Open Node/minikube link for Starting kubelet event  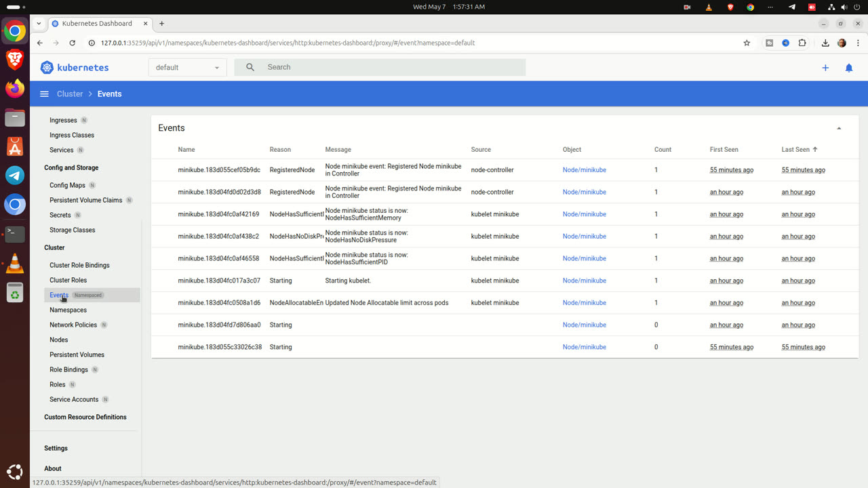click(585, 281)
